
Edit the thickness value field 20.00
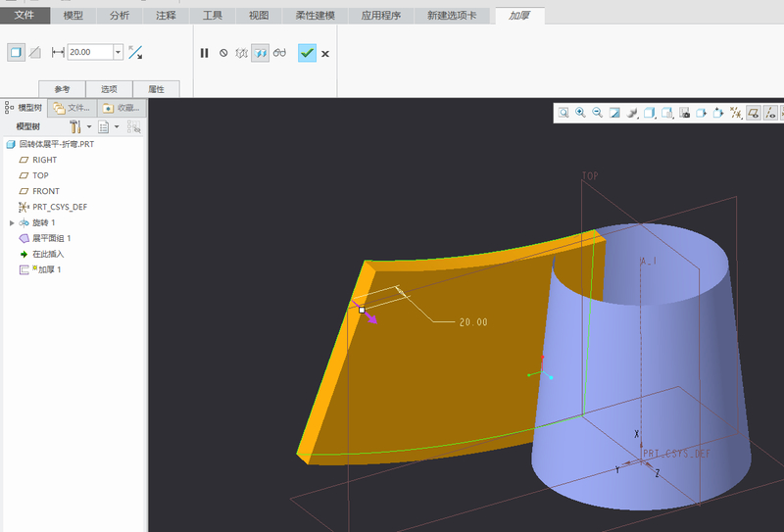pos(90,52)
